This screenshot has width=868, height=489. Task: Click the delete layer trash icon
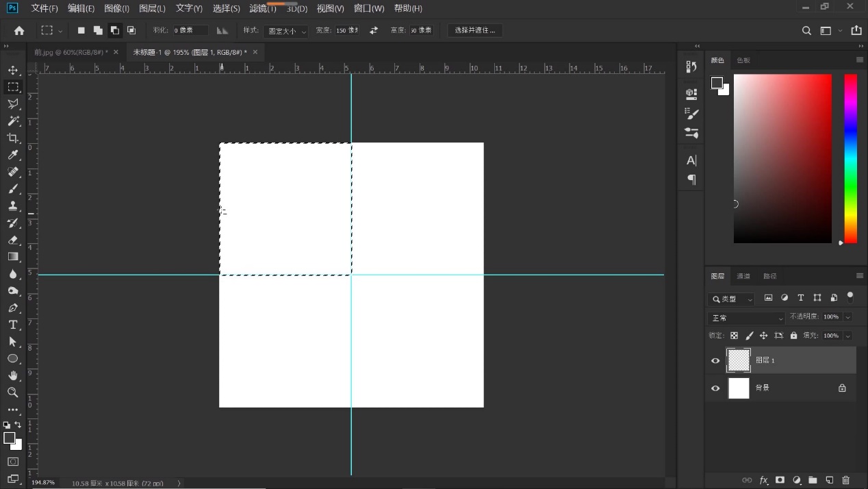coord(845,480)
